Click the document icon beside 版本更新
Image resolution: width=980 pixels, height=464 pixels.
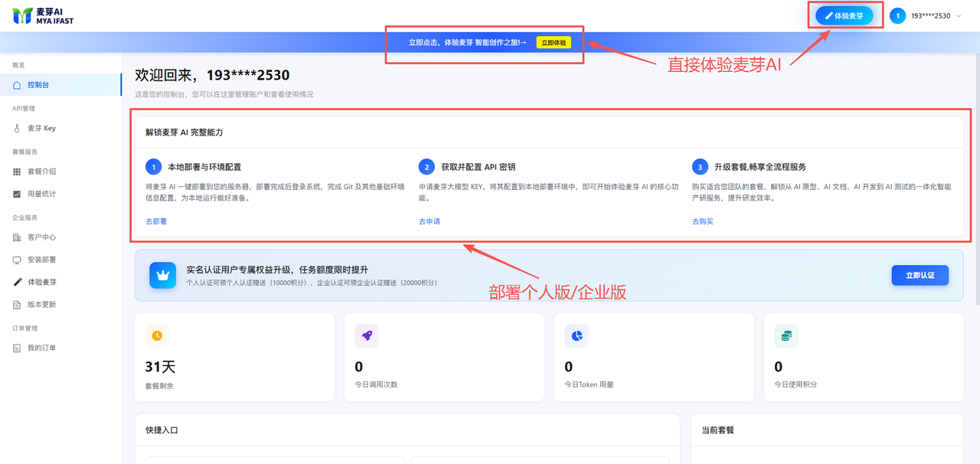point(17,305)
